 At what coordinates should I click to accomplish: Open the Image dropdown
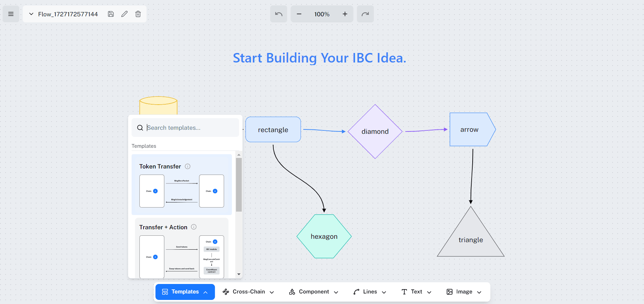[x=464, y=292]
